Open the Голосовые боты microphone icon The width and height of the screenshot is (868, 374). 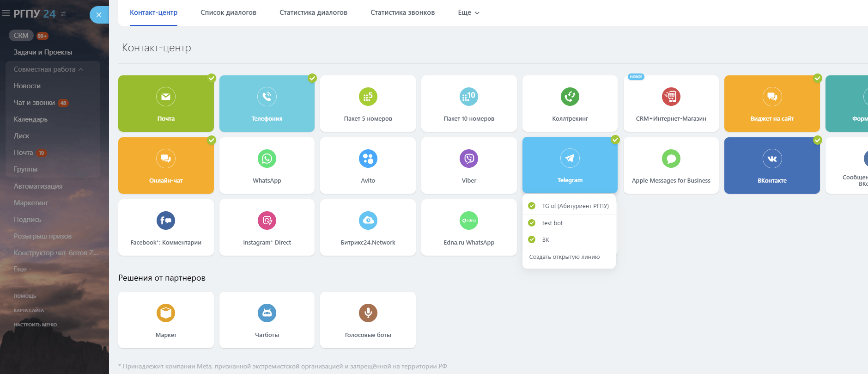click(x=368, y=313)
